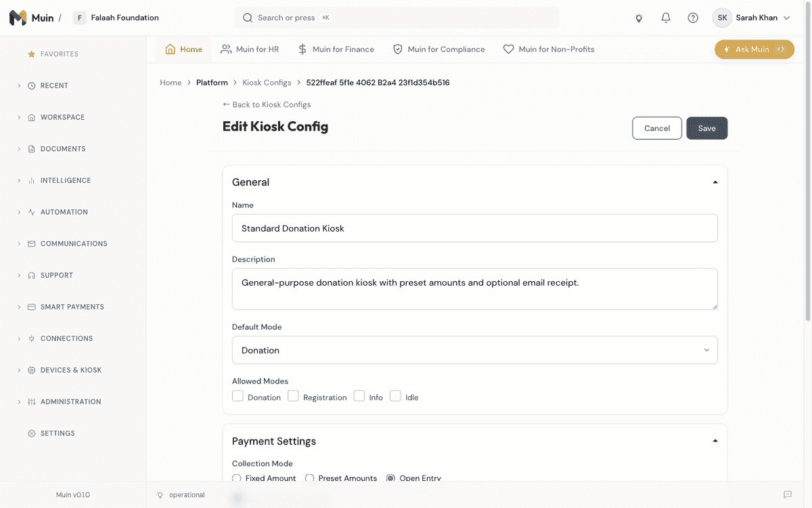Open the Muin for Finance tab
The height and width of the screenshot is (508, 812).
[x=336, y=49]
